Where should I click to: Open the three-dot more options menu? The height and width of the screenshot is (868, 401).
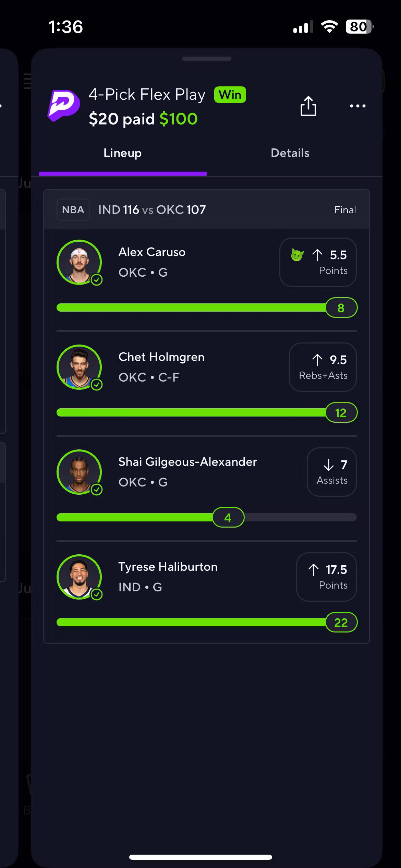click(357, 106)
